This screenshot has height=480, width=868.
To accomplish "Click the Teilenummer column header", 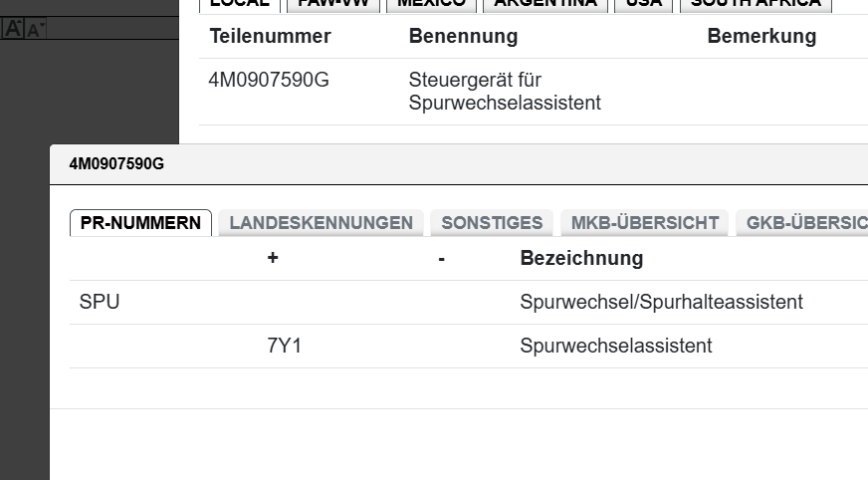I will coord(270,37).
